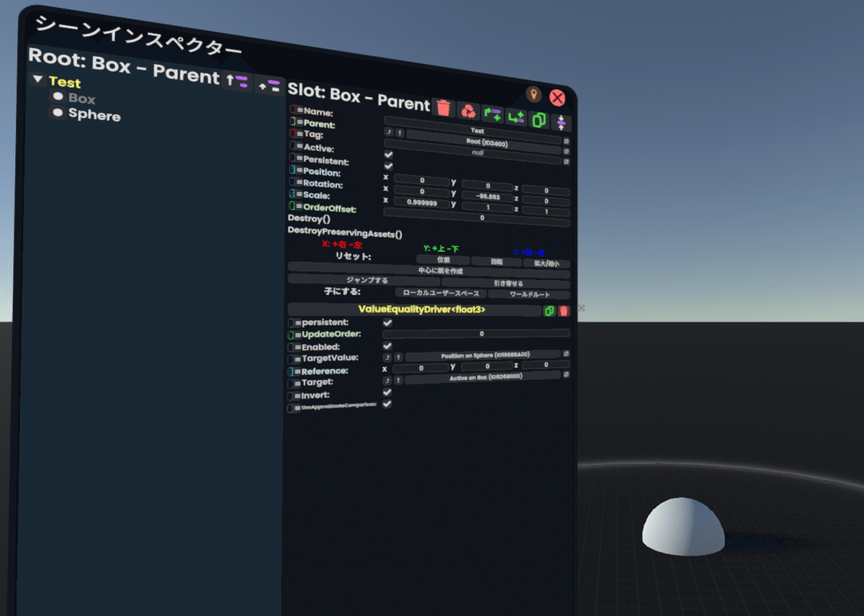Click the pink recycle destroy-preserving-assets icon
This screenshot has height=616, width=864.
tap(469, 111)
